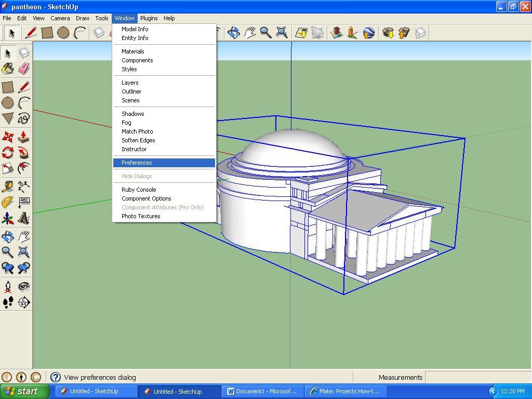The image size is (532, 399).
Task: Activate the Axes tool
Action: [8, 219]
